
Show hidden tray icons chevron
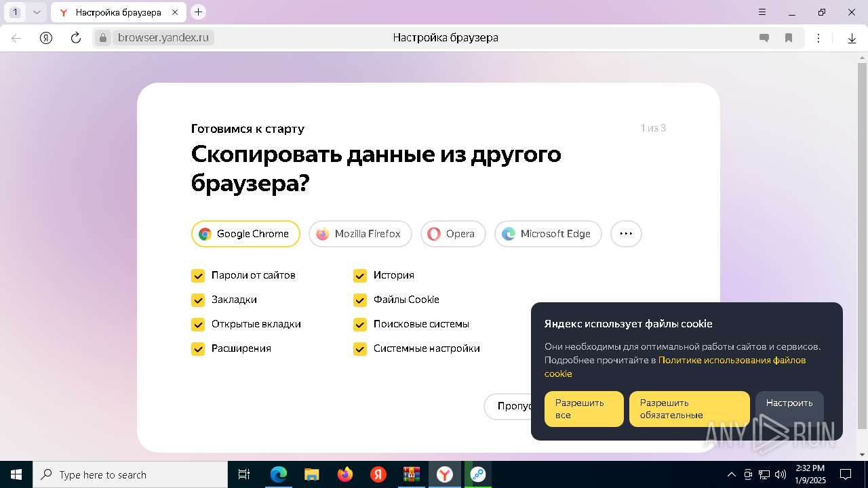click(731, 474)
